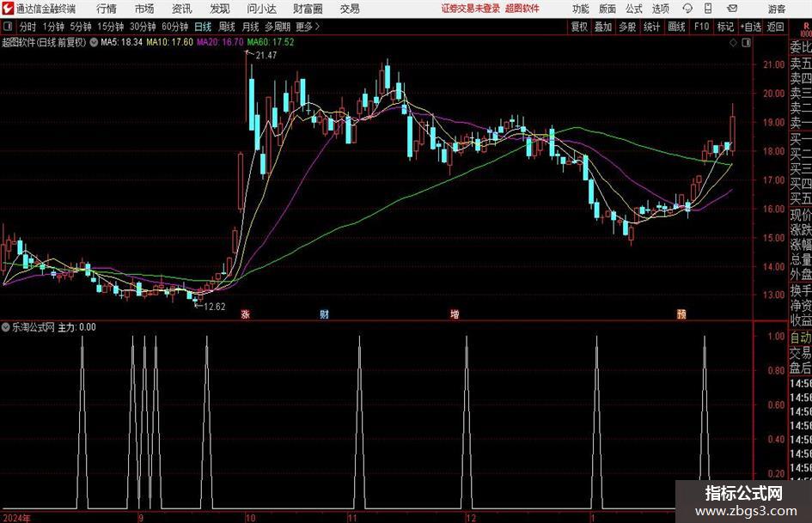The height and width of the screenshot is (523, 812).
Task: Click the 游客 guest account label
Action: pos(777,9)
